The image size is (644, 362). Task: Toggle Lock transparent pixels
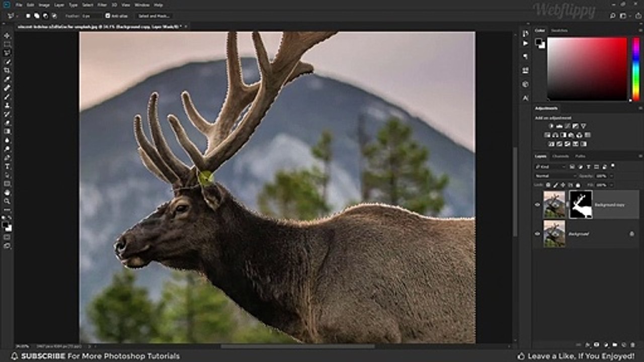[x=548, y=185]
